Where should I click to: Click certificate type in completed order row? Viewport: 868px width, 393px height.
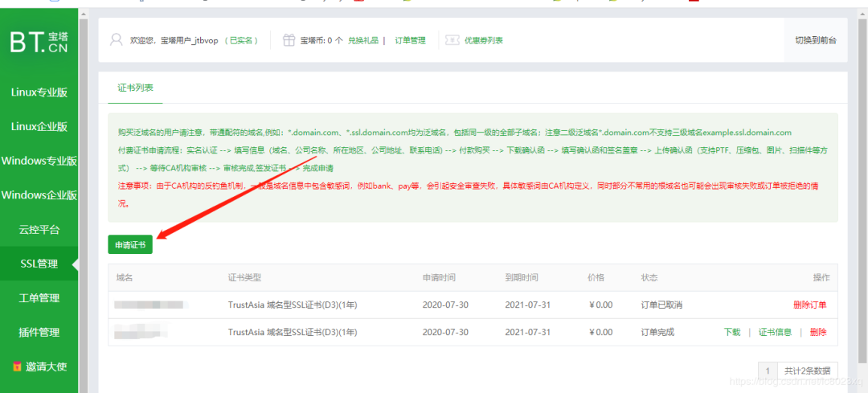tap(293, 332)
